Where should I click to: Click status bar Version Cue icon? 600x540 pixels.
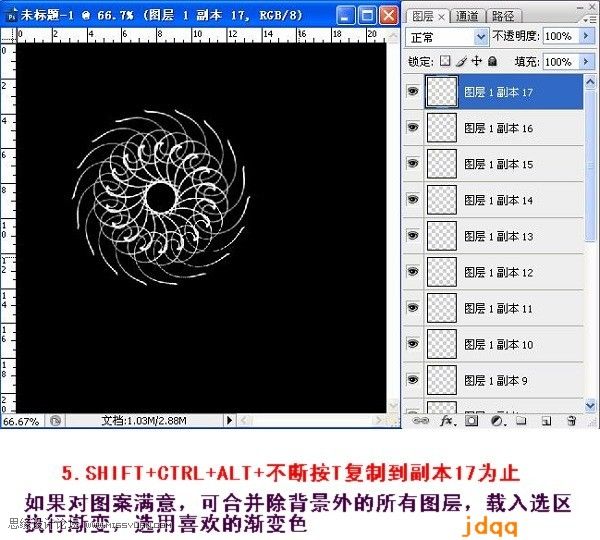pos(55,421)
